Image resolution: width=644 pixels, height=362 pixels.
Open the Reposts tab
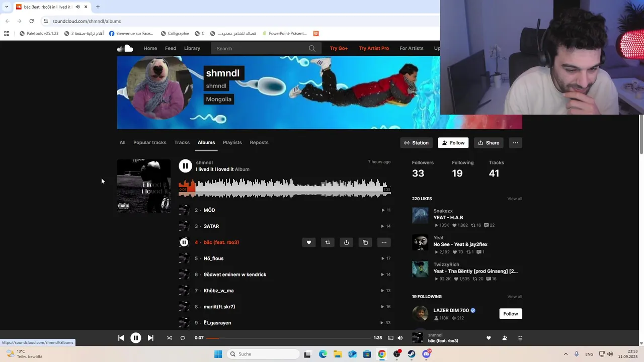[x=259, y=142]
